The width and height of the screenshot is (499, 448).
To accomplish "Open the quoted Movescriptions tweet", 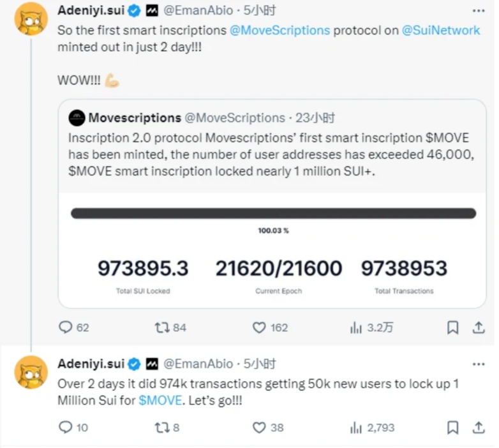I will tap(272, 204).
